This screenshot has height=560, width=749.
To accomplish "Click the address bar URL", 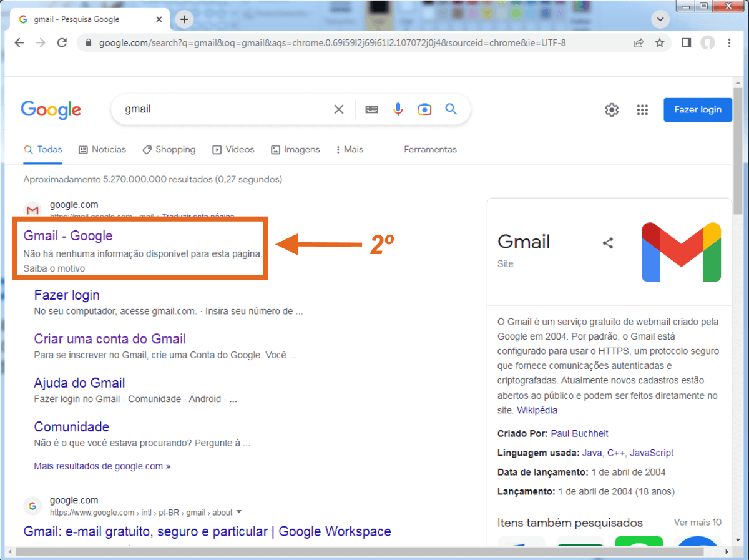I will point(332,43).
